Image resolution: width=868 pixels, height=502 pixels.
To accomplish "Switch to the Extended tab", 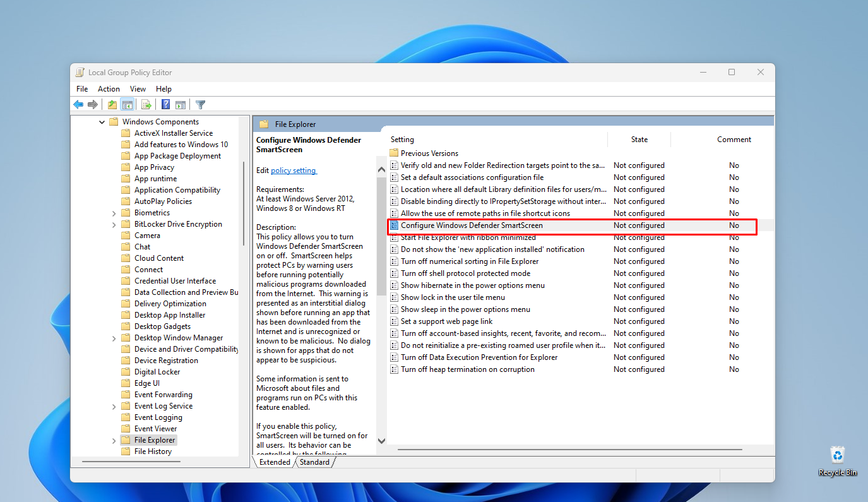I will coord(275,462).
